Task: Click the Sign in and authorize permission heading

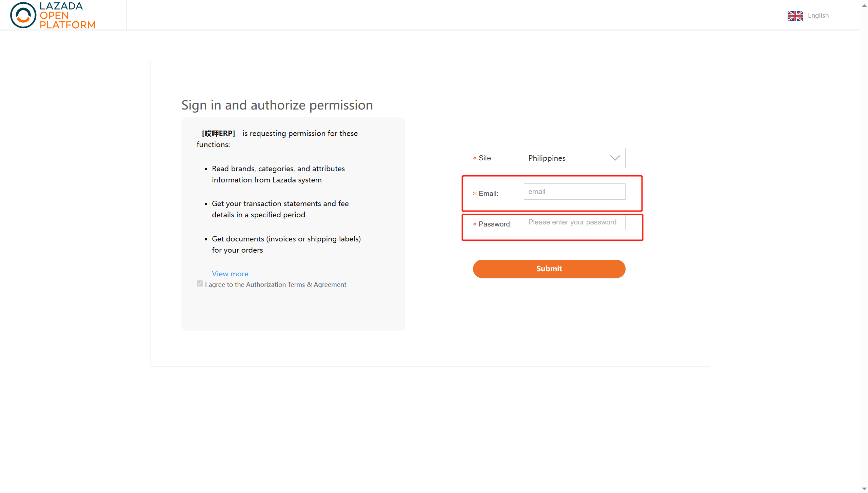Action: coord(277,105)
